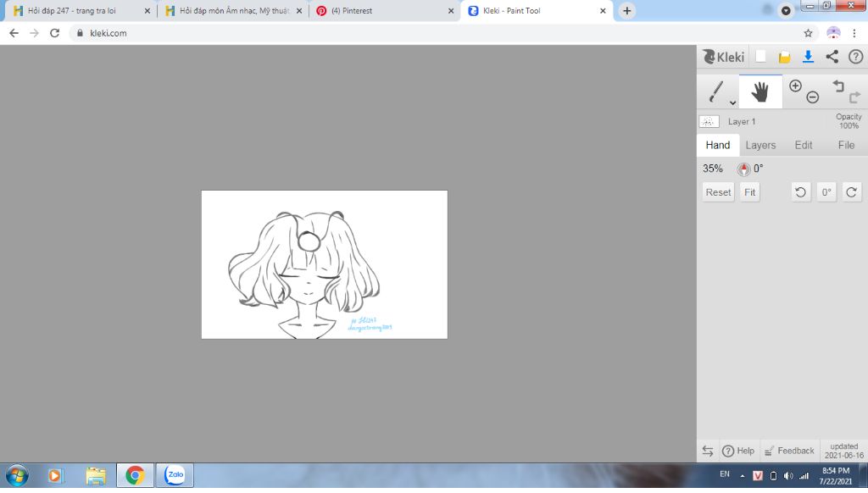
Task: Open the Windows Start menu
Action: [x=17, y=475]
